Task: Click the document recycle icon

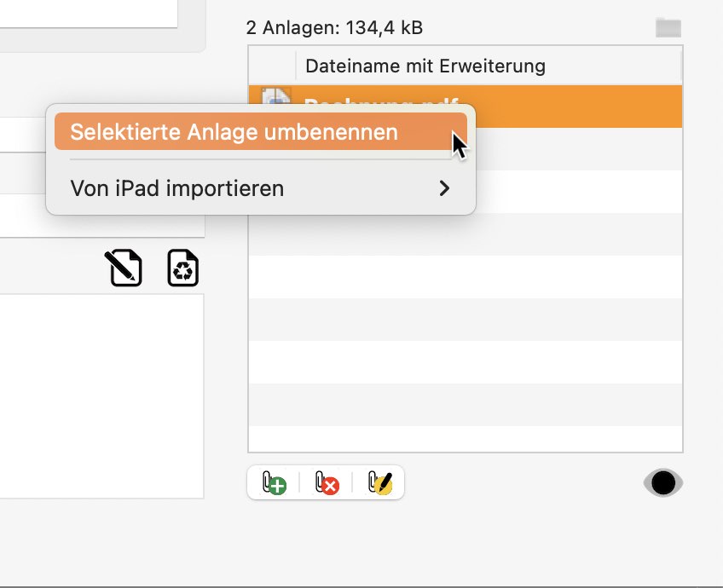Action: click(182, 268)
